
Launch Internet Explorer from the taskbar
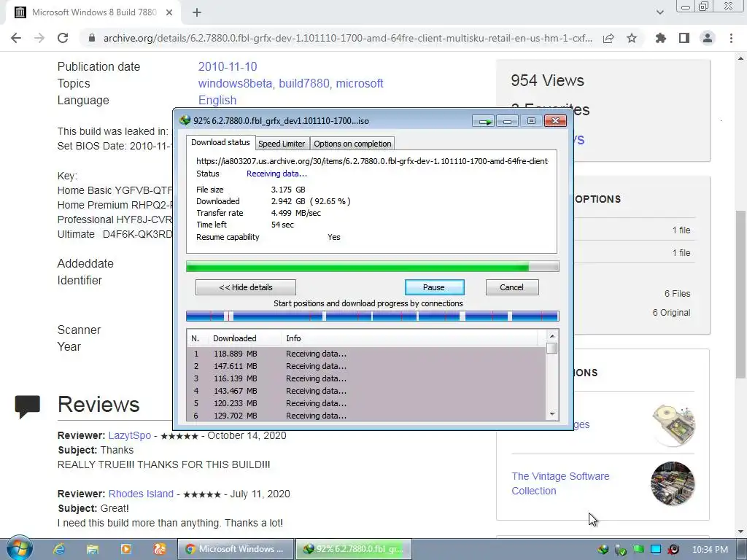[59, 549]
